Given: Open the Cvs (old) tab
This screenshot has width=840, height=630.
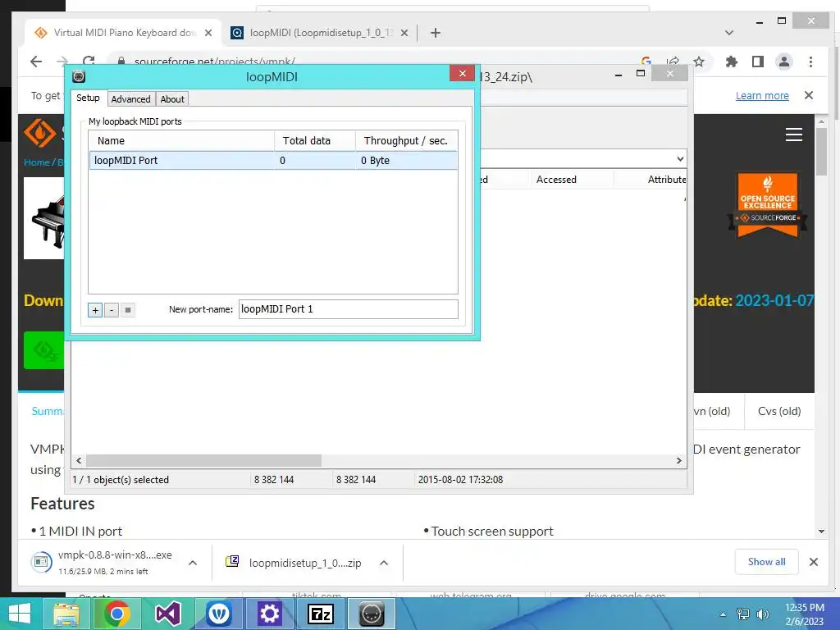Looking at the screenshot, I should (x=779, y=412).
